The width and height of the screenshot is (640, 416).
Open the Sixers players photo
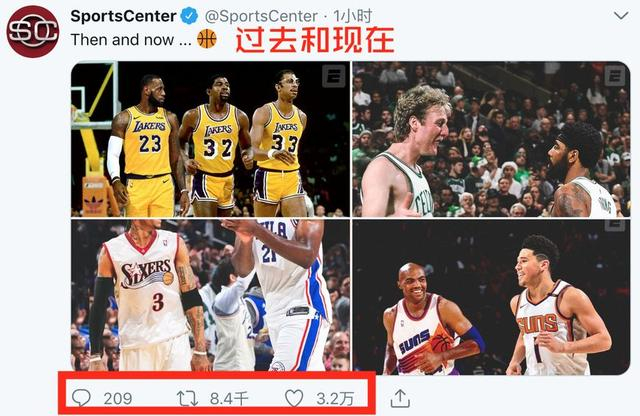point(211,295)
